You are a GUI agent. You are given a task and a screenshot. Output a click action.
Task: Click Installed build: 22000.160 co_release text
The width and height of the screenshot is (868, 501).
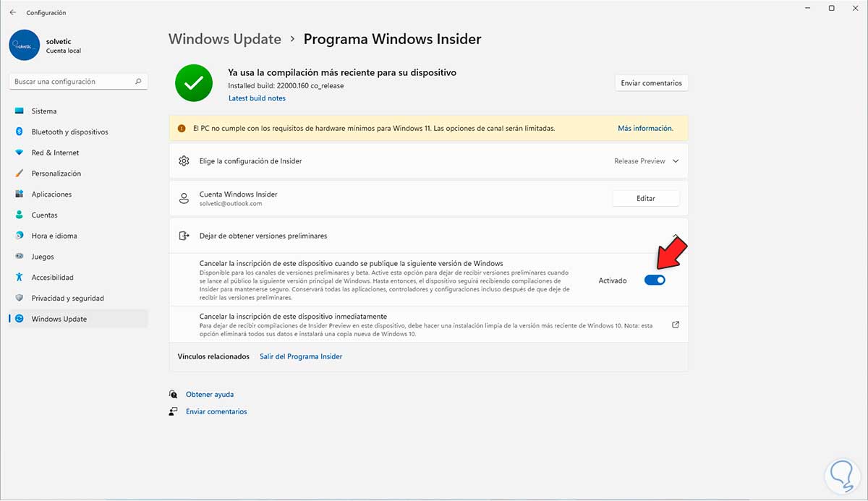pos(286,86)
